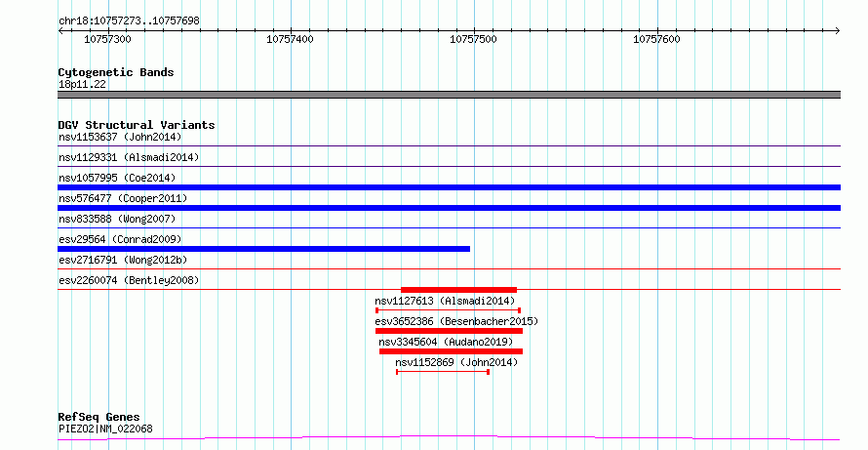
Task: Click the 10757400 ruler tick label
Action: tap(290, 39)
